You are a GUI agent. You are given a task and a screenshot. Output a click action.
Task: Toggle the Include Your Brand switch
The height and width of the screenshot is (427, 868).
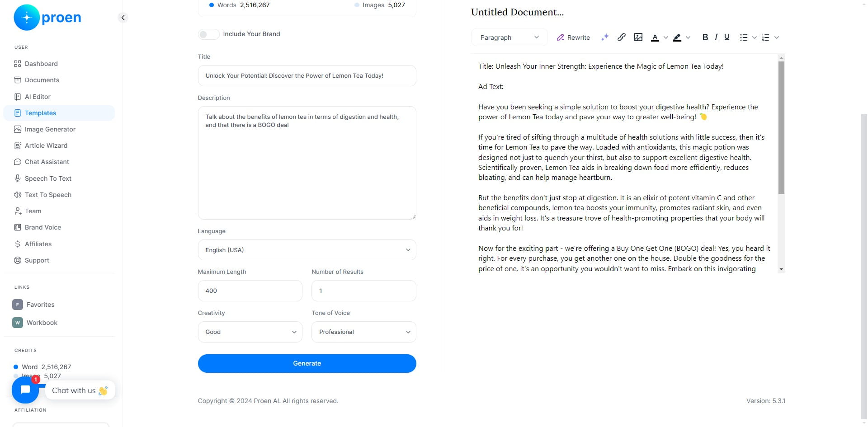tap(208, 34)
